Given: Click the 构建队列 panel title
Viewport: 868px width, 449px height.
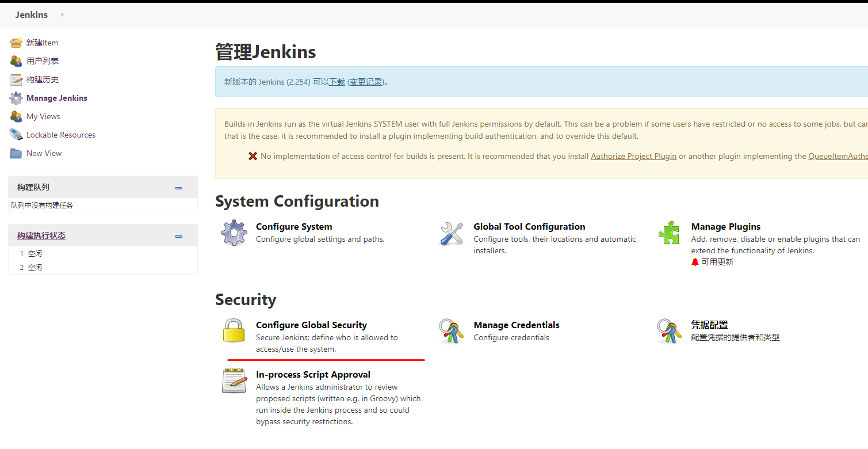Looking at the screenshot, I should (x=33, y=187).
